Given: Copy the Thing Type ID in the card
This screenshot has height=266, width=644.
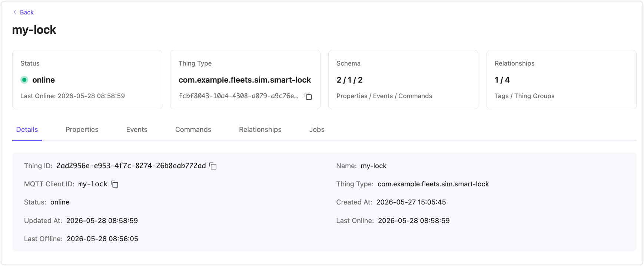Looking at the screenshot, I should coord(308,96).
